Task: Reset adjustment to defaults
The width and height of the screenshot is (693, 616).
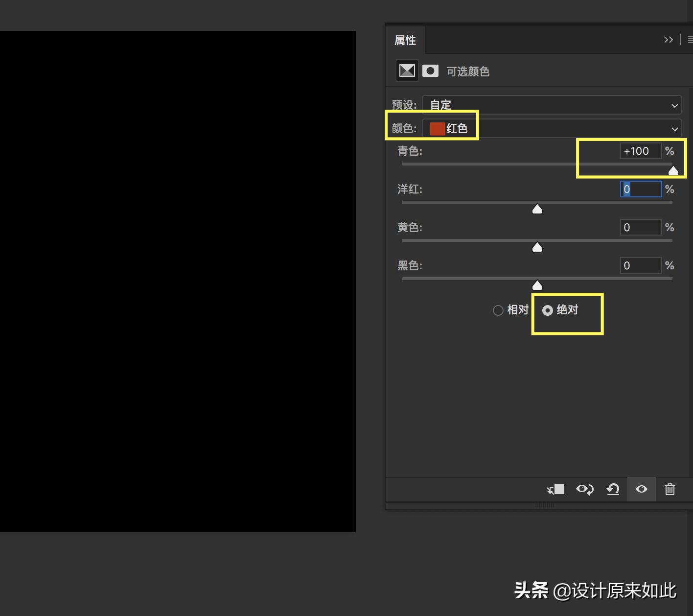Action: [x=613, y=489]
